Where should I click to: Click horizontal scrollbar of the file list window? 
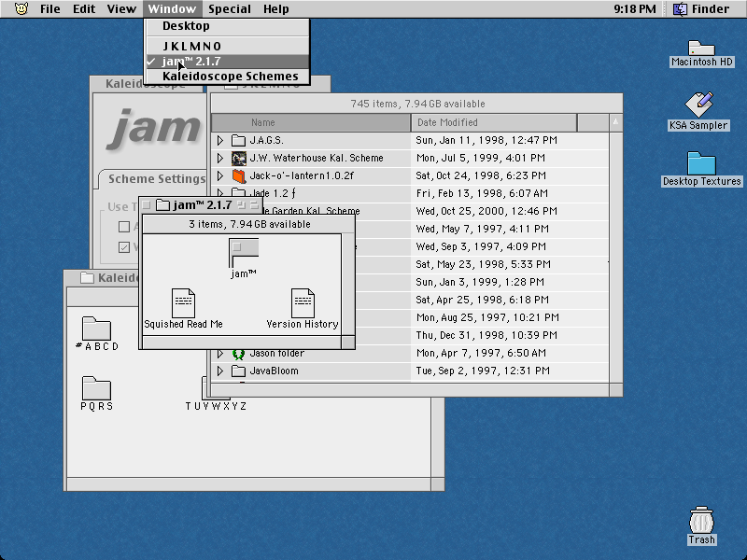click(x=410, y=390)
